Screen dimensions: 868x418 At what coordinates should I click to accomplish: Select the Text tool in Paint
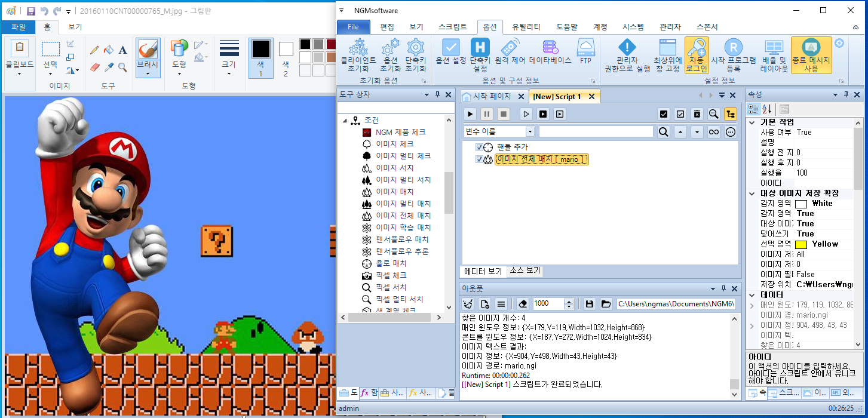click(x=122, y=50)
